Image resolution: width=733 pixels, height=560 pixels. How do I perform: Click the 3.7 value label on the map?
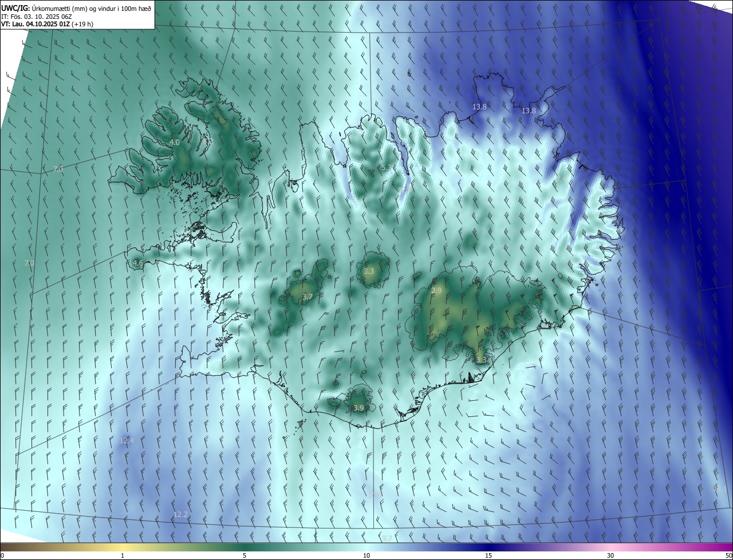click(308, 297)
